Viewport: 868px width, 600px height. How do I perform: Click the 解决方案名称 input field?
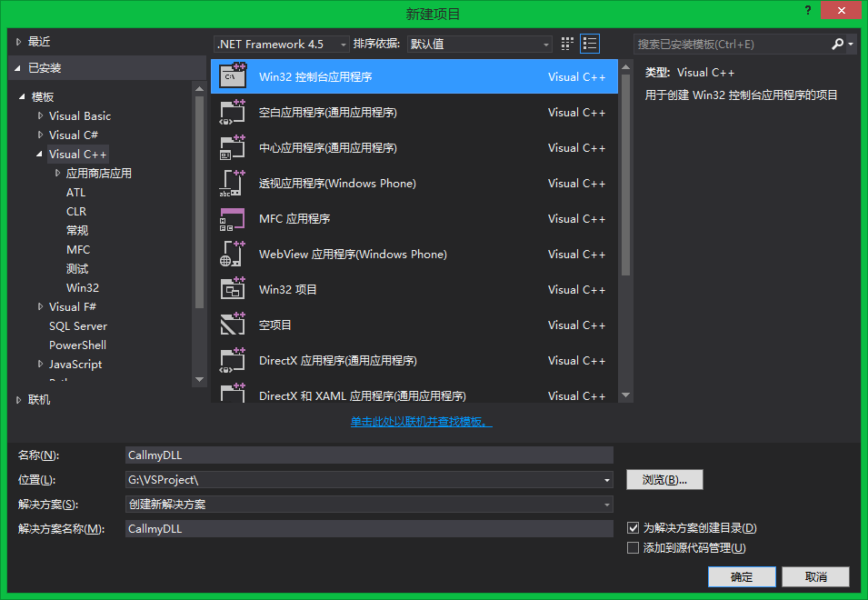(369, 528)
